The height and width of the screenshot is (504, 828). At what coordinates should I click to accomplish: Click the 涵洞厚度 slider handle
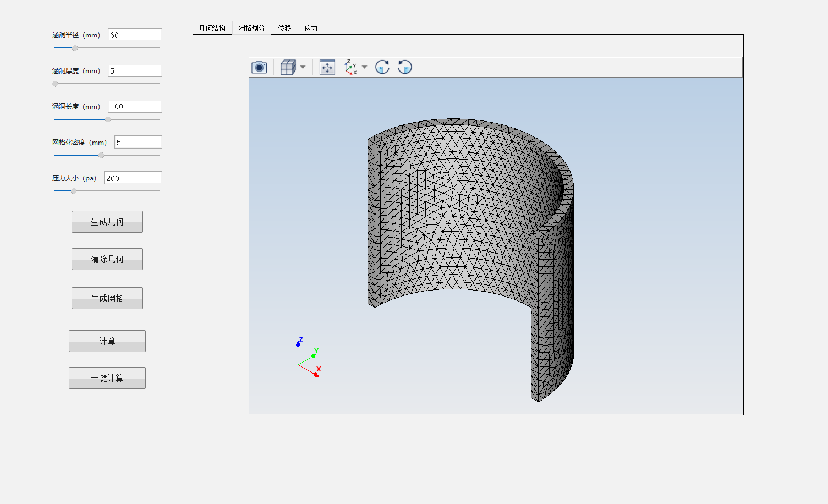point(55,84)
